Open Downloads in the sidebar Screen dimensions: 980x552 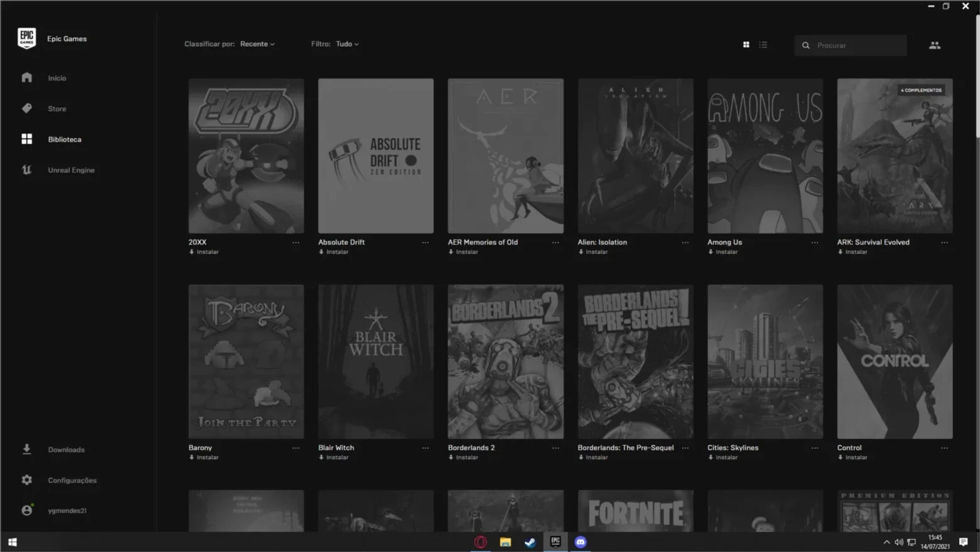tap(67, 450)
